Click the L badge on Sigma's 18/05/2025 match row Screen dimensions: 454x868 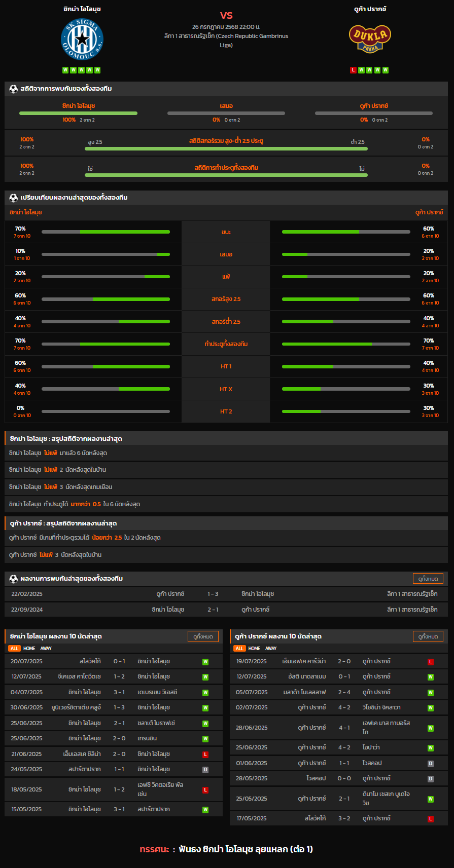click(205, 790)
